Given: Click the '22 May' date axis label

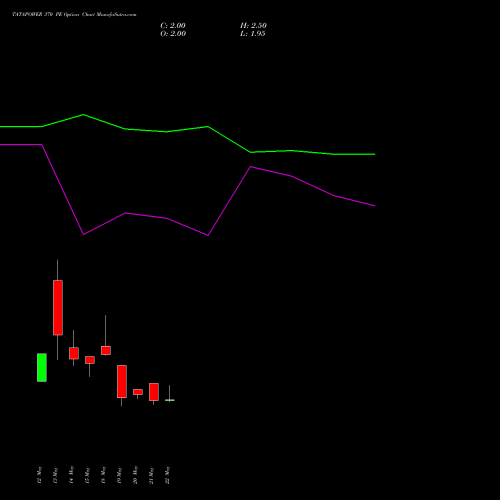Looking at the screenshot, I should pyautogui.click(x=167, y=475).
